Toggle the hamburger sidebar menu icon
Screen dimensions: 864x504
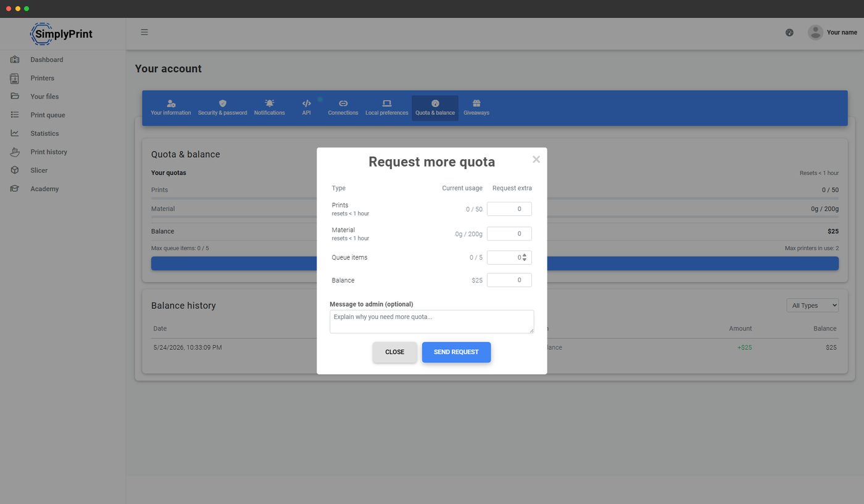tap(144, 32)
